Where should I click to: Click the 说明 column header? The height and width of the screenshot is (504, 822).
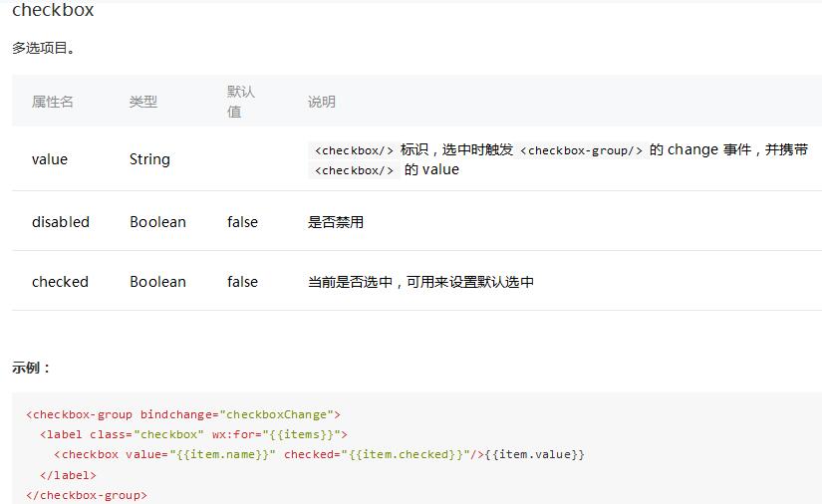321,102
